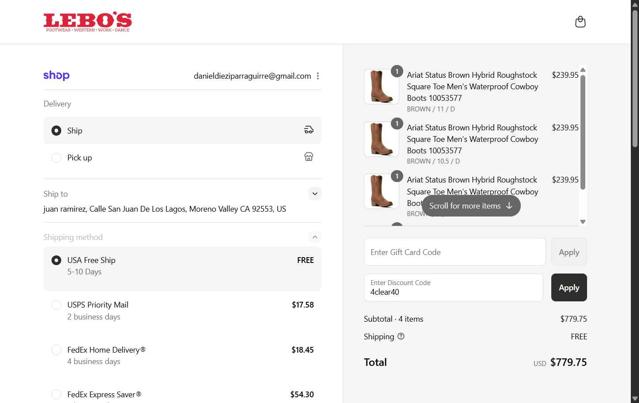Image resolution: width=639 pixels, height=403 pixels.
Task: Collapse the Shipping method section
Action: [315, 237]
